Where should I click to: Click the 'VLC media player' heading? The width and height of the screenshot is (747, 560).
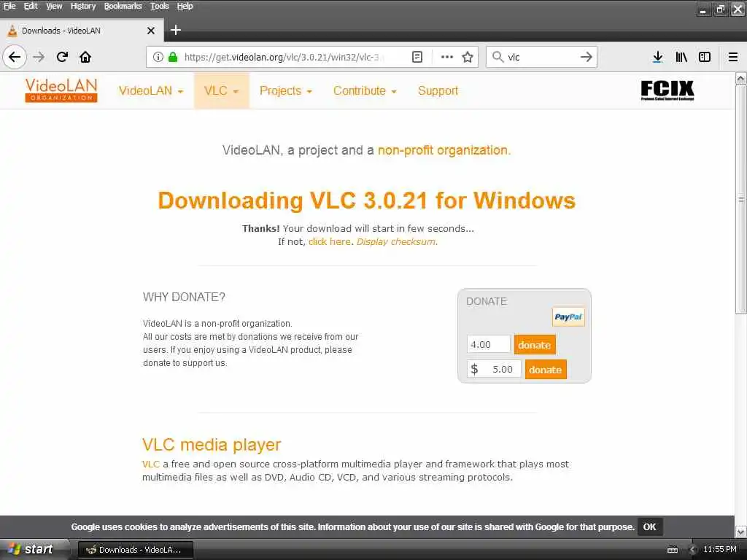212,445
